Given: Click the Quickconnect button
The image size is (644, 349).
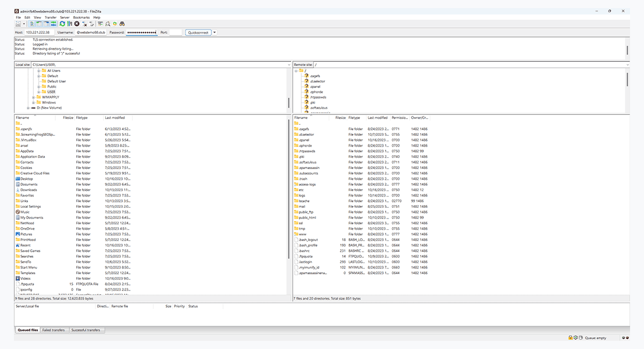Looking at the screenshot, I should tap(198, 32).
